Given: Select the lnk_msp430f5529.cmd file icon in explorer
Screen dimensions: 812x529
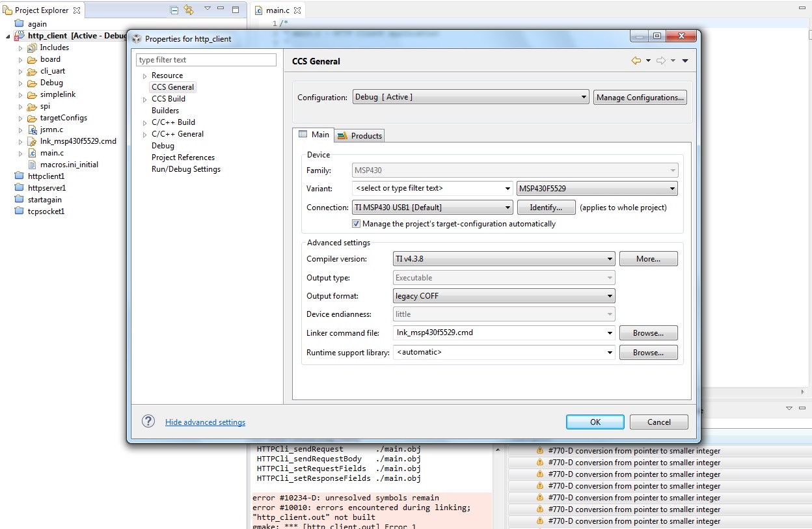Looking at the screenshot, I should (x=31, y=141).
